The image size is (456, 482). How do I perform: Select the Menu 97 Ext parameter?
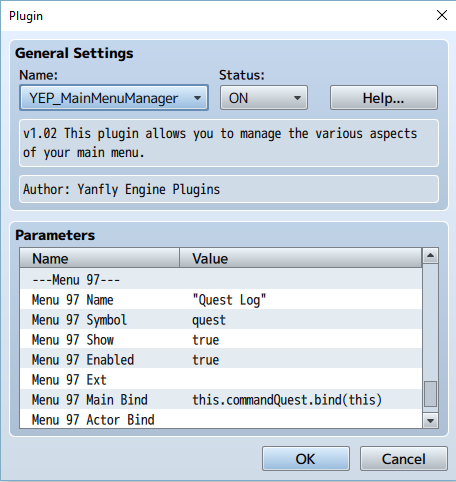coord(100,380)
